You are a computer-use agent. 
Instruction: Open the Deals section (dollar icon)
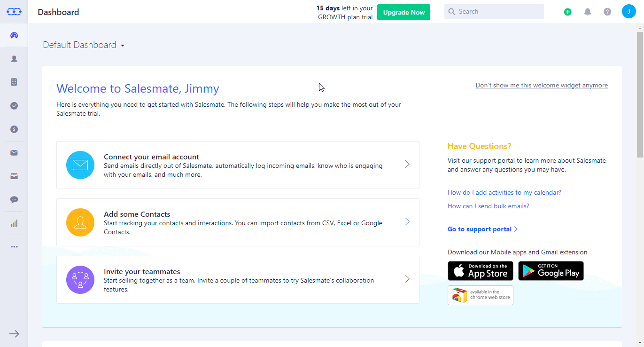14,129
